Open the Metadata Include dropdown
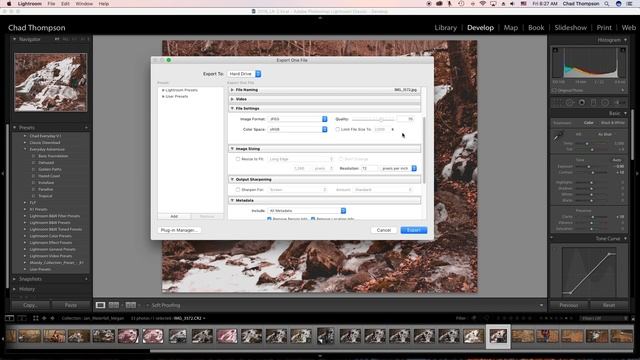640x360 pixels. click(307, 211)
